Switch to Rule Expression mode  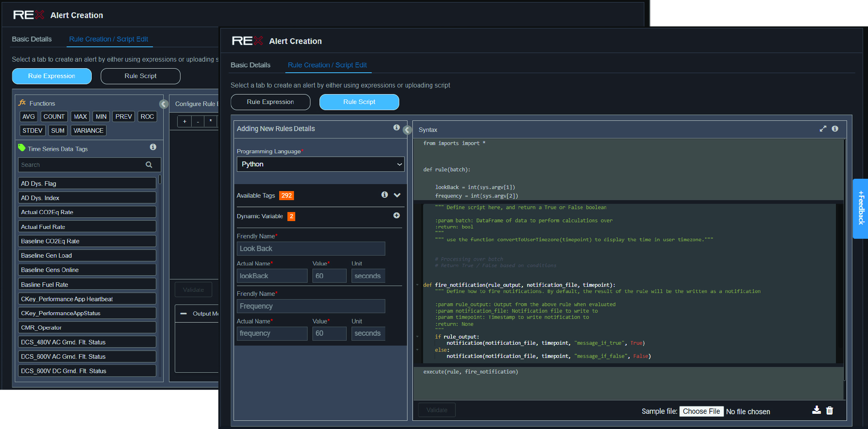coord(270,102)
